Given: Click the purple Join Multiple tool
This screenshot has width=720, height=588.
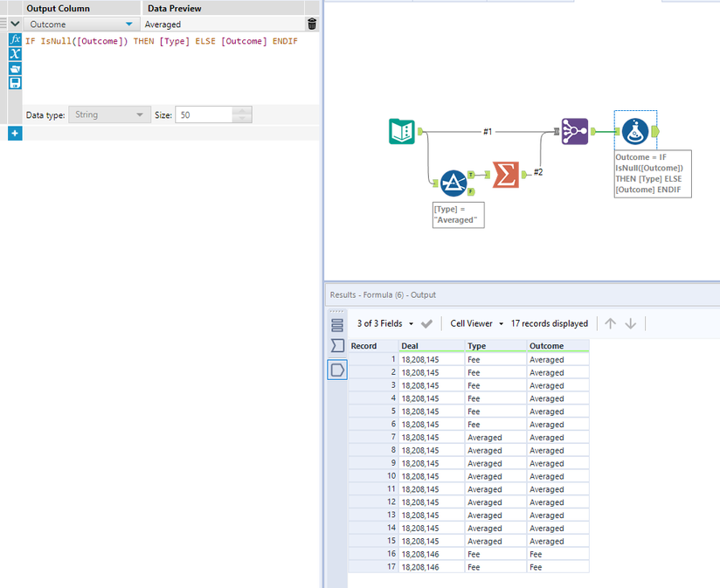Looking at the screenshot, I should pyautogui.click(x=574, y=132).
